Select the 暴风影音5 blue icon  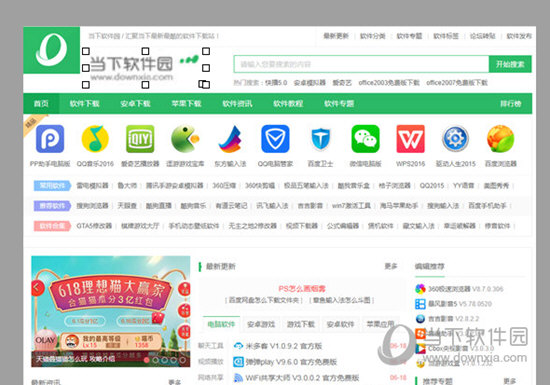[x=420, y=304]
